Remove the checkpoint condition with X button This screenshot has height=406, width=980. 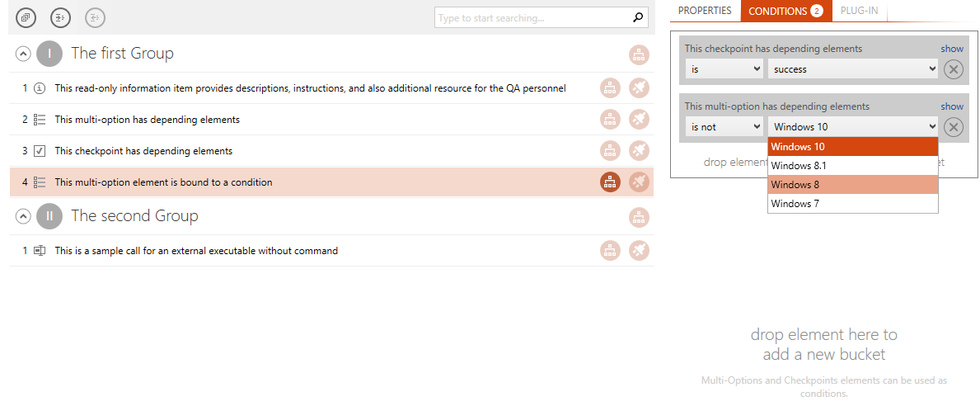(x=953, y=69)
